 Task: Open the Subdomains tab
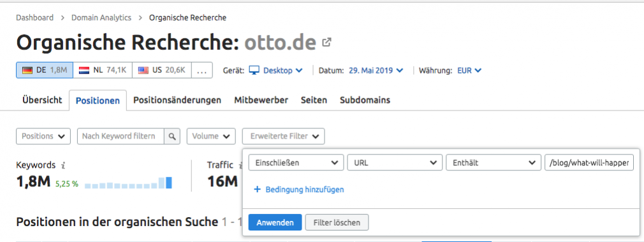click(365, 100)
